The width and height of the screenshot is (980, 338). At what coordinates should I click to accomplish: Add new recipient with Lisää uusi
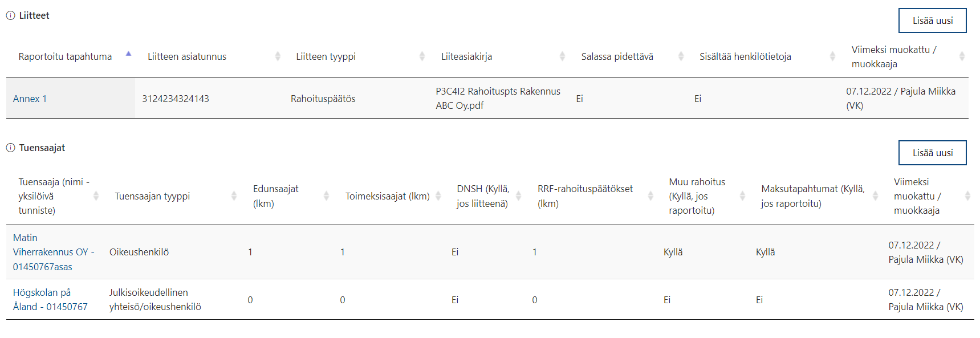pyautogui.click(x=933, y=153)
